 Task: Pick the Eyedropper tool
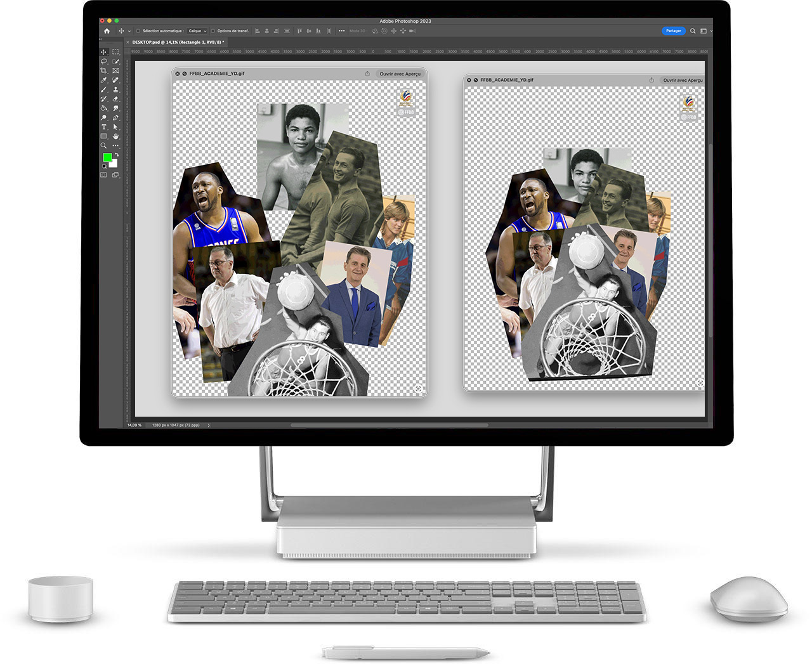click(104, 81)
